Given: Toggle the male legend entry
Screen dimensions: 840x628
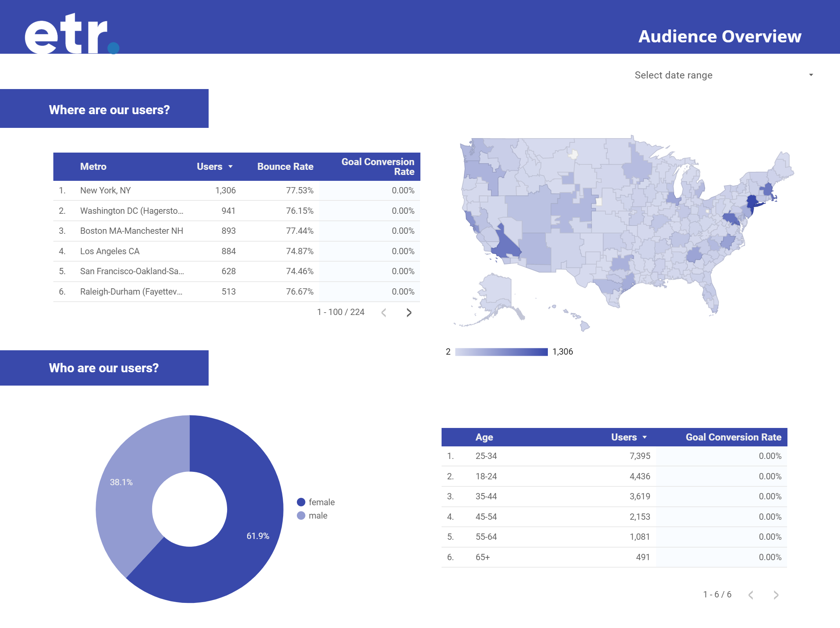Looking at the screenshot, I should pyautogui.click(x=318, y=515).
